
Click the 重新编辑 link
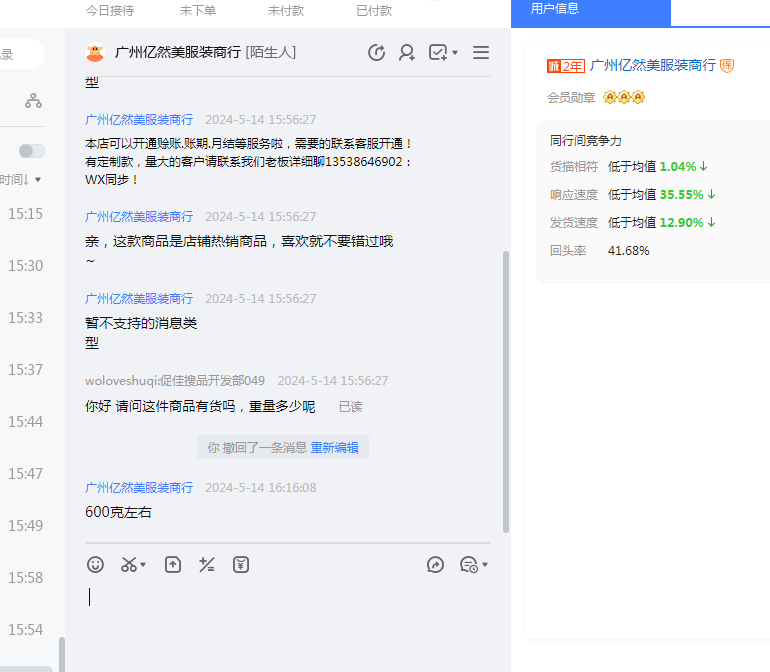coord(334,448)
